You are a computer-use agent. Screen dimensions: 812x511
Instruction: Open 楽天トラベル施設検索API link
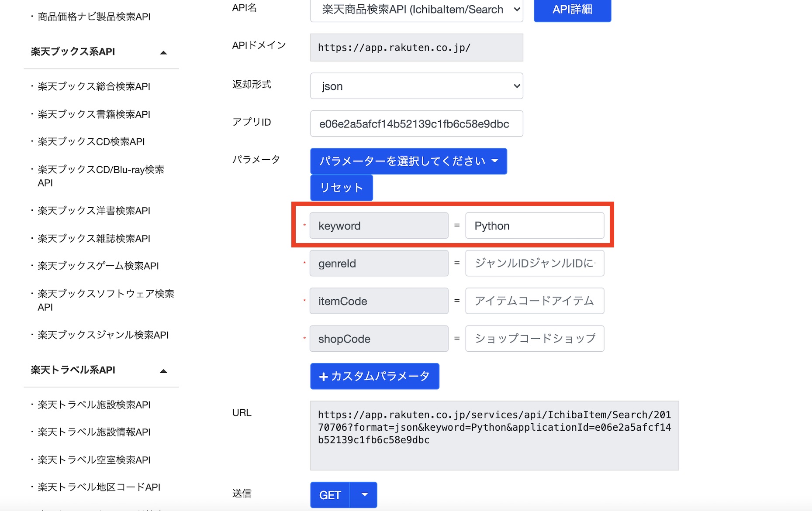coord(94,405)
